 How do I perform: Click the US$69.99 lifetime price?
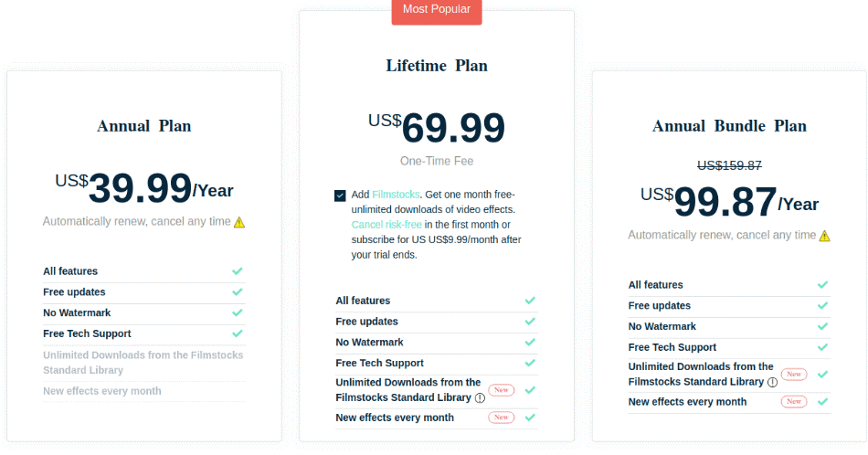pos(437,128)
